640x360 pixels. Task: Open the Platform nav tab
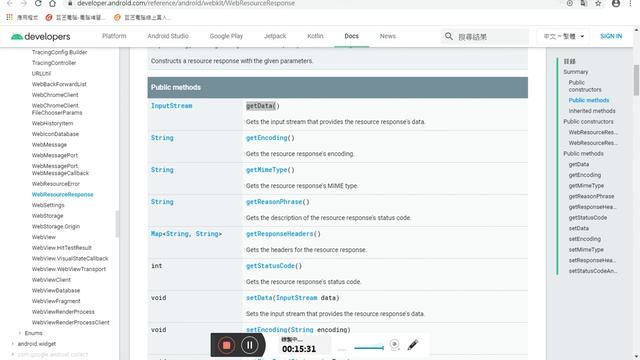pyautogui.click(x=114, y=36)
